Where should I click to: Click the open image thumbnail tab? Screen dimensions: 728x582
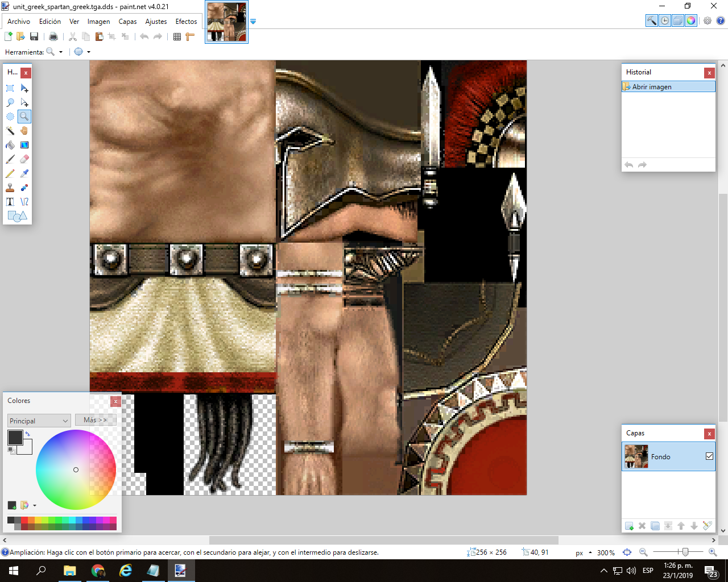click(x=226, y=22)
